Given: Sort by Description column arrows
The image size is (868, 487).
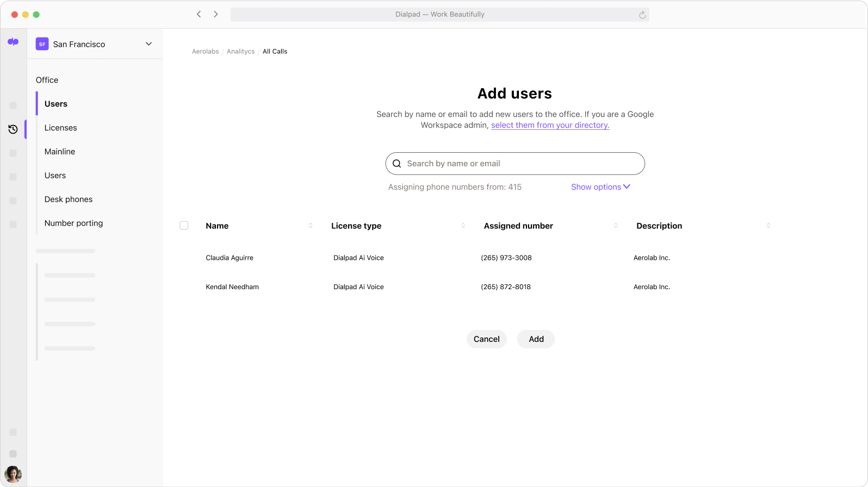Looking at the screenshot, I should tap(768, 226).
